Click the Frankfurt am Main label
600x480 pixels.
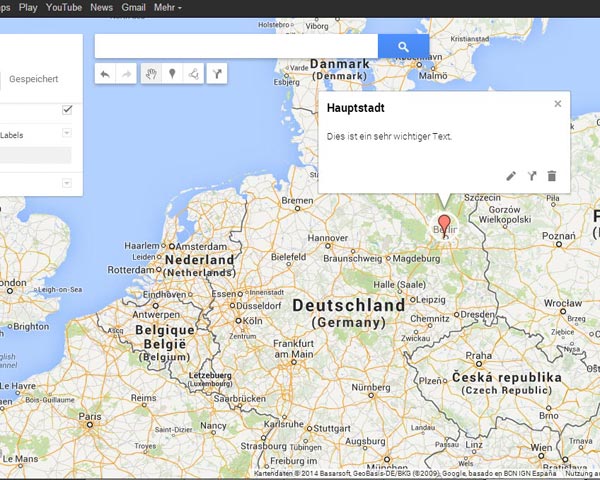click(x=293, y=349)
